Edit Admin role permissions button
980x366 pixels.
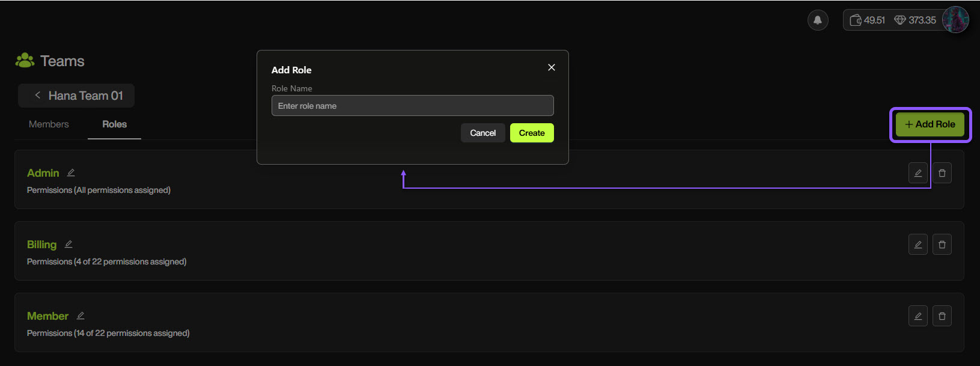[918, 173]
